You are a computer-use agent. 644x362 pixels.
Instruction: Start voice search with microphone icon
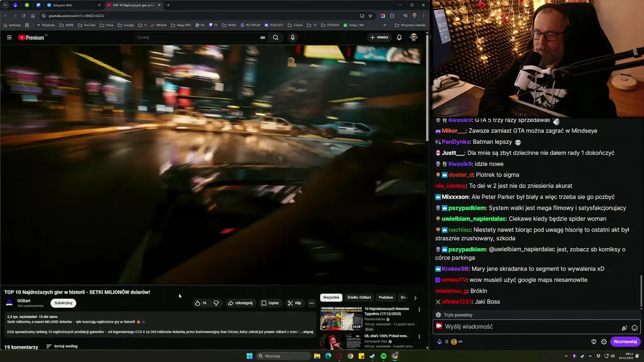tap(292, 37)
